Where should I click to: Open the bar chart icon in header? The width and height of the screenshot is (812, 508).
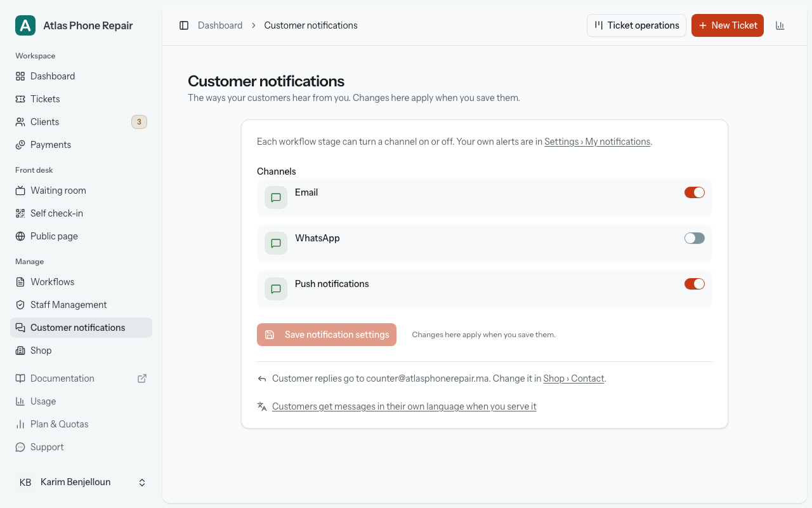coord(780,25)
